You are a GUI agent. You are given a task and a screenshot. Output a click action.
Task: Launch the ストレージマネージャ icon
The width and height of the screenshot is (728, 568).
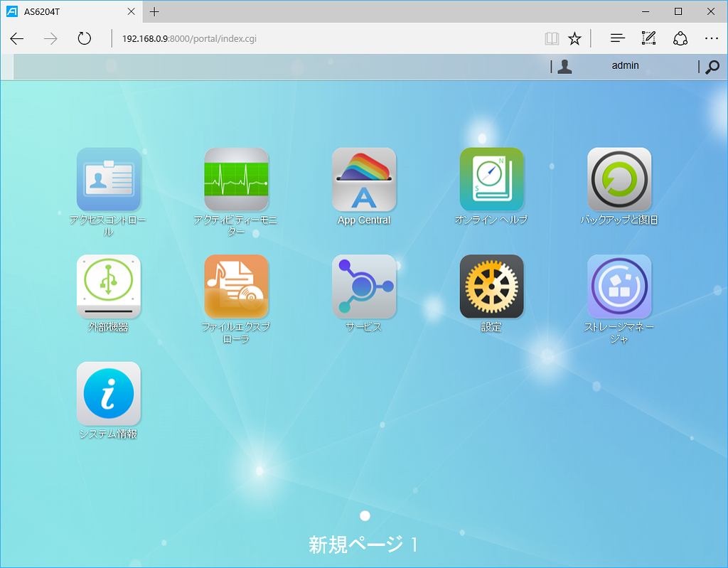pyautogui.click(x=619, y=286)
